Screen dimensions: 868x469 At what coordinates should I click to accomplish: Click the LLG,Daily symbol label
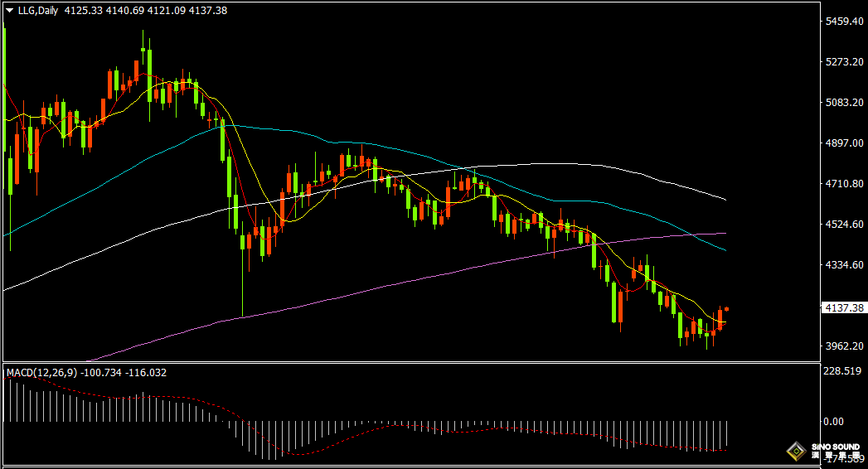pyautogui.click(x=37, y=11)
